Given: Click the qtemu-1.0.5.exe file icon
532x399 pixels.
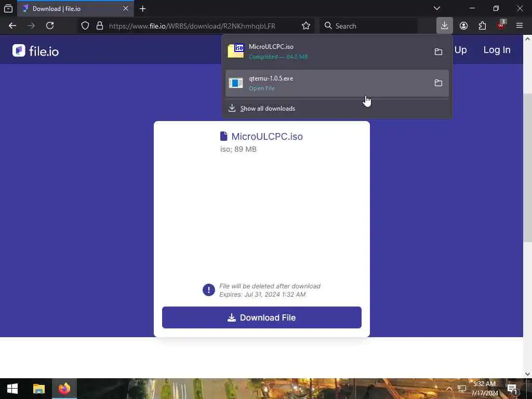Looking at the screenshot, I should pos(236,83).
